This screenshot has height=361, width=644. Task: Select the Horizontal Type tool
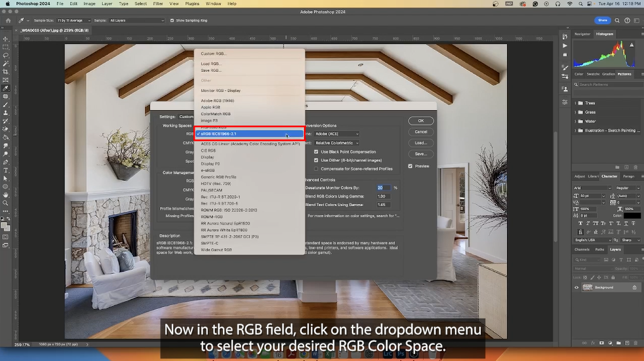coord(6,170)
